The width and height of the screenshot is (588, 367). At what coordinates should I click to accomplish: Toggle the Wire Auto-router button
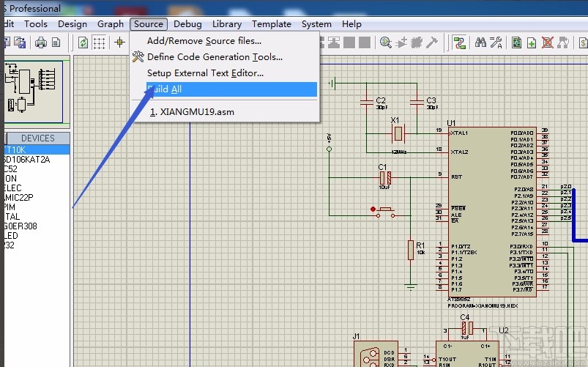coord(459,42)
